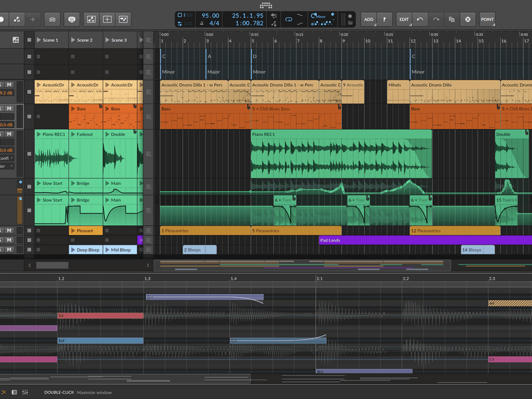Click the flag marker icon beside ADD

(384, 20)
